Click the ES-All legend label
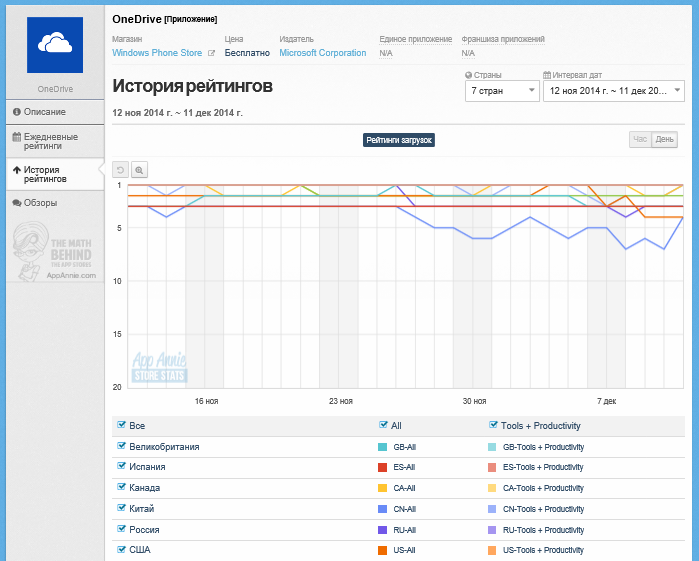This screenshot has width=699, height=561. [x=404, y=467]
